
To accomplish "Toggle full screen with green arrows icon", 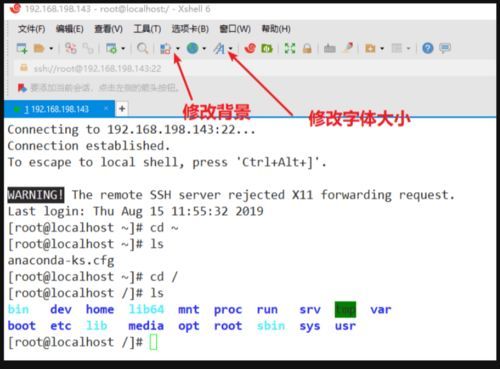I will coord(290,49).
